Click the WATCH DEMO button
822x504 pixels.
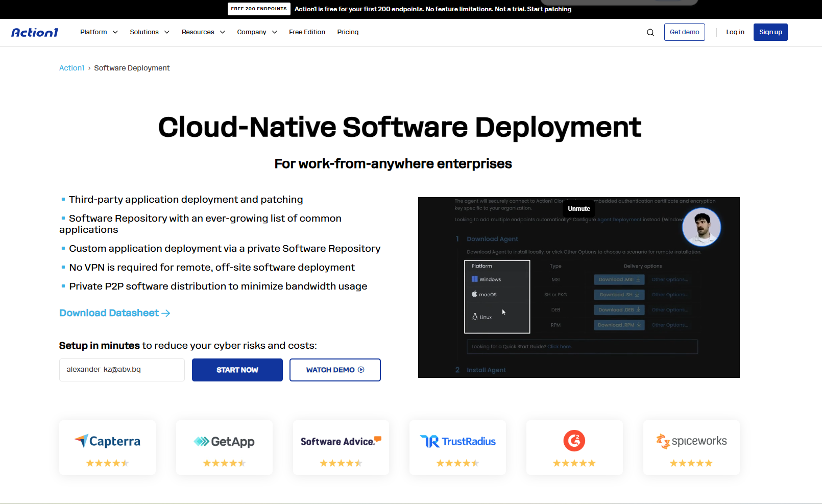tap(335, 370)
